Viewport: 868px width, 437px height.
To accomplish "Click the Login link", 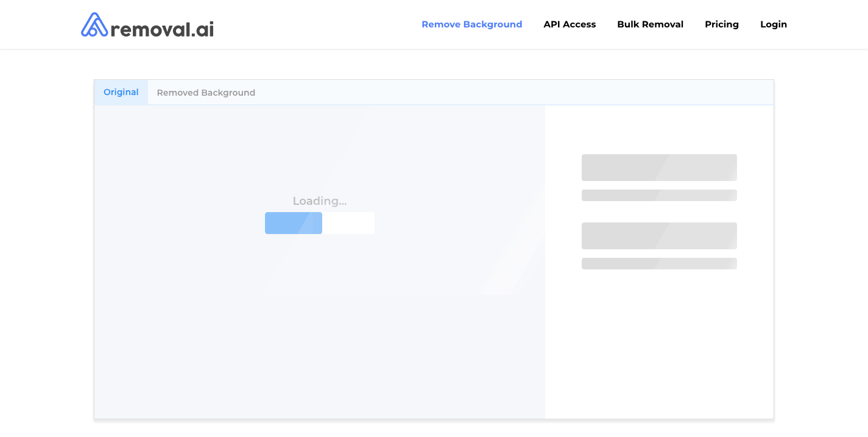I will tap(774, 24).
